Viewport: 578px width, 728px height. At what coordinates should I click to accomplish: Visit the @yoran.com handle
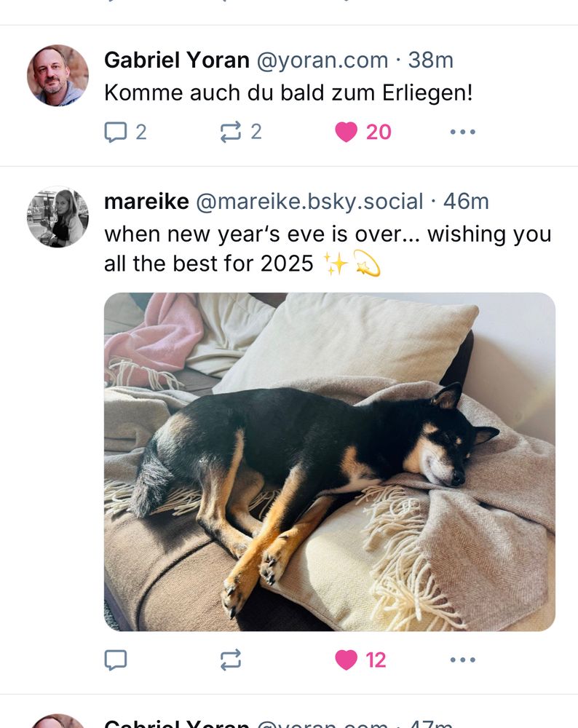tap(322, 60)
